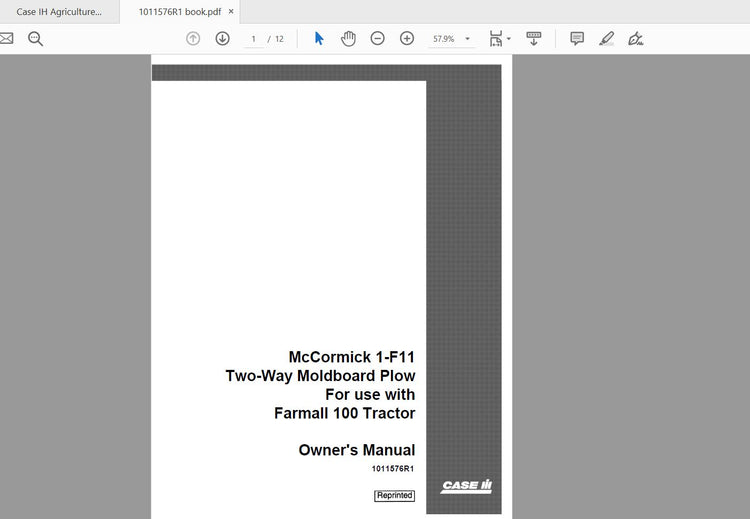This screenshot has width=750, height=519.
Task: Close the 1011576R1 book.pdf tab
Action: pos(231,11)
